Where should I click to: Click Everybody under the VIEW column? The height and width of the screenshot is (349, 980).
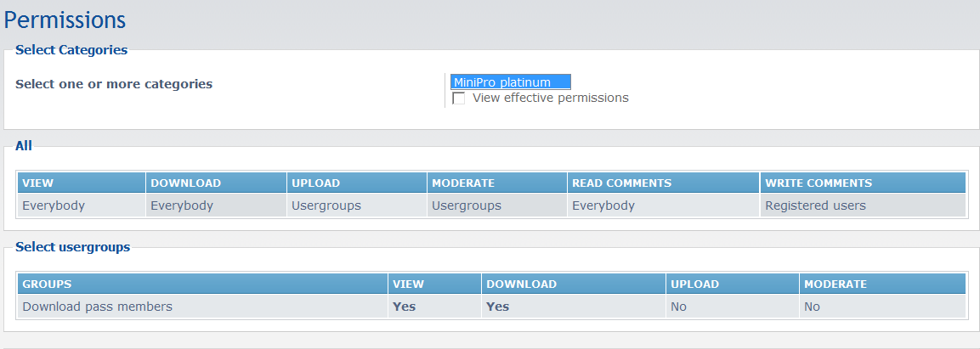[54, 205]
